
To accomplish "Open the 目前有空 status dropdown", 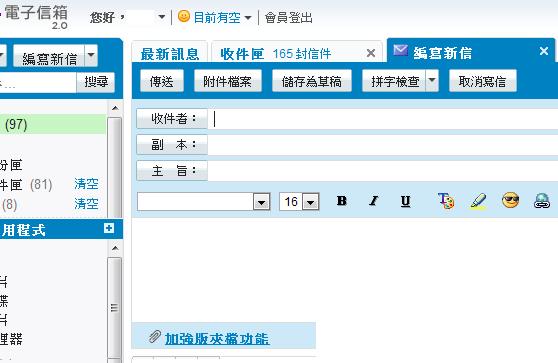I will [248, 17].
